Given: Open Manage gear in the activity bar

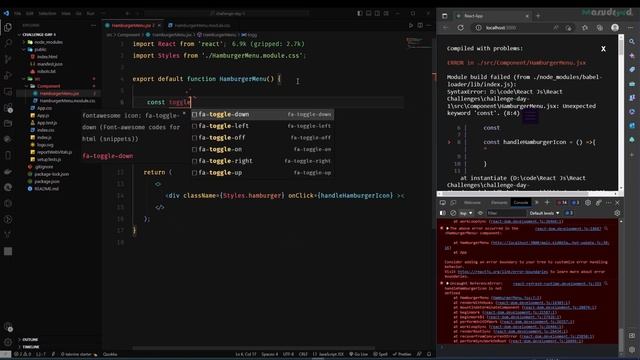Looking at the screenshot, I should pos(8,342).
